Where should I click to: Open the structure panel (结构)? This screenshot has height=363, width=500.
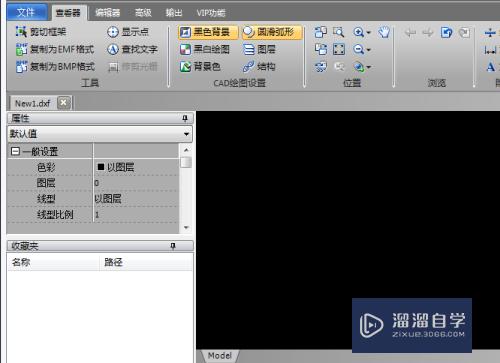coord(259,67)
